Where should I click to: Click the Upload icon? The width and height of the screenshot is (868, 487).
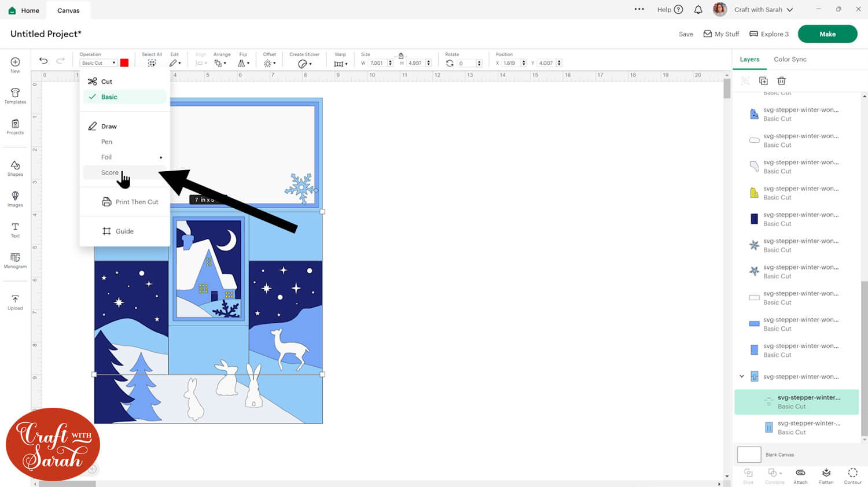point(15,302)
